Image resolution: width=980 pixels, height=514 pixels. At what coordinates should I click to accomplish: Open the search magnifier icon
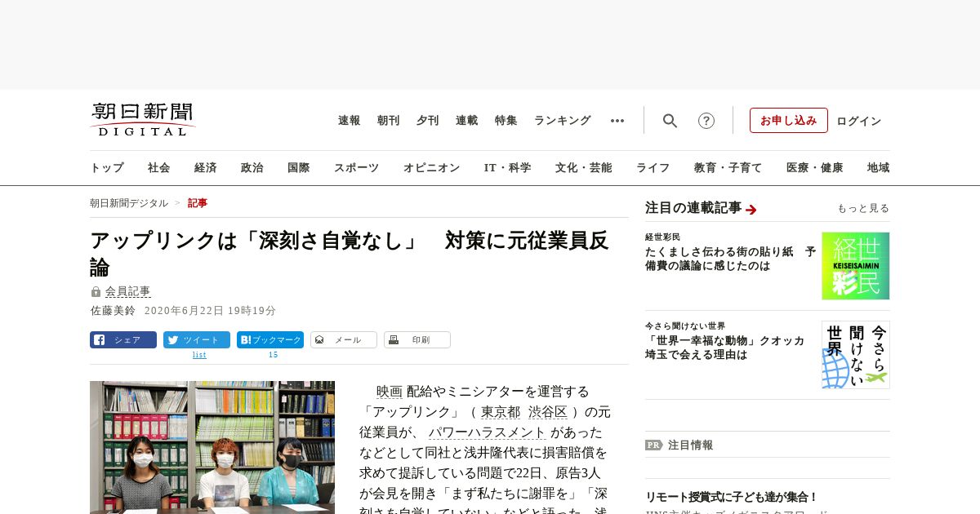coord(670,121)
